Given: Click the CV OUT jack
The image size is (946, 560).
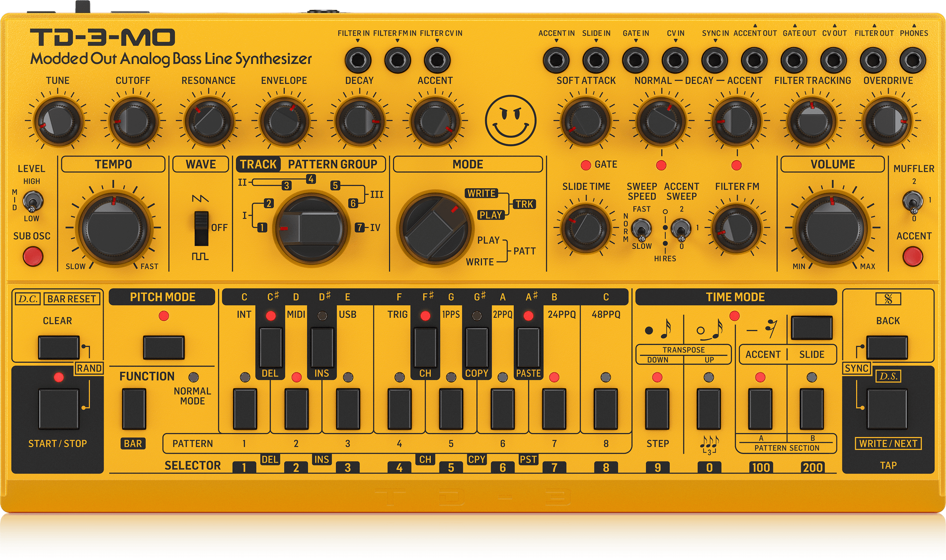Looking at the screenshot, I should pyautogui.click(x=833, y=60).
